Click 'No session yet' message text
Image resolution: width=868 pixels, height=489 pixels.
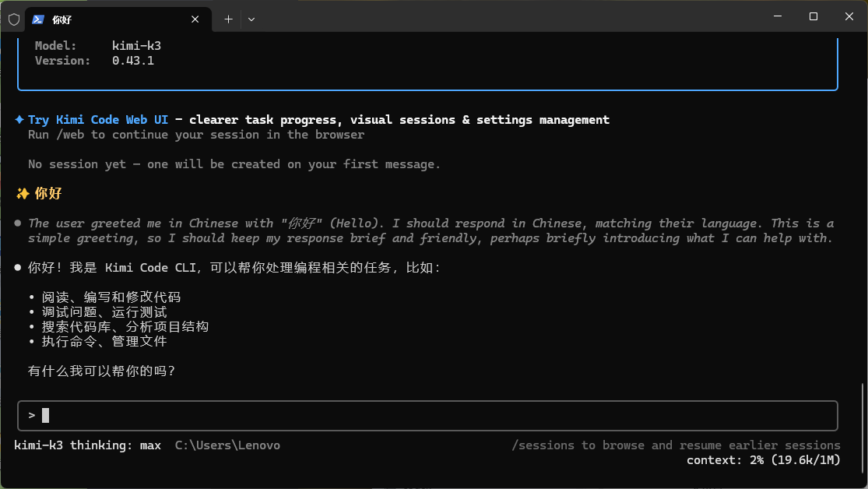[234, 164]
